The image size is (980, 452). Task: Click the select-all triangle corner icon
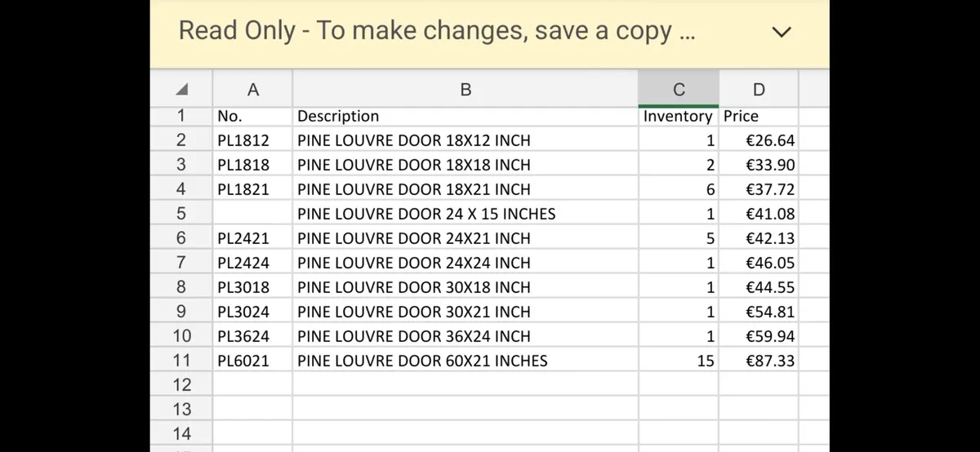coord(181,90)
